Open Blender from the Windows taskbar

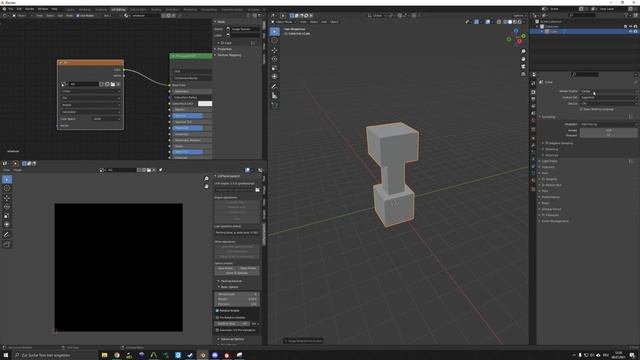click(x=202, y=355)
